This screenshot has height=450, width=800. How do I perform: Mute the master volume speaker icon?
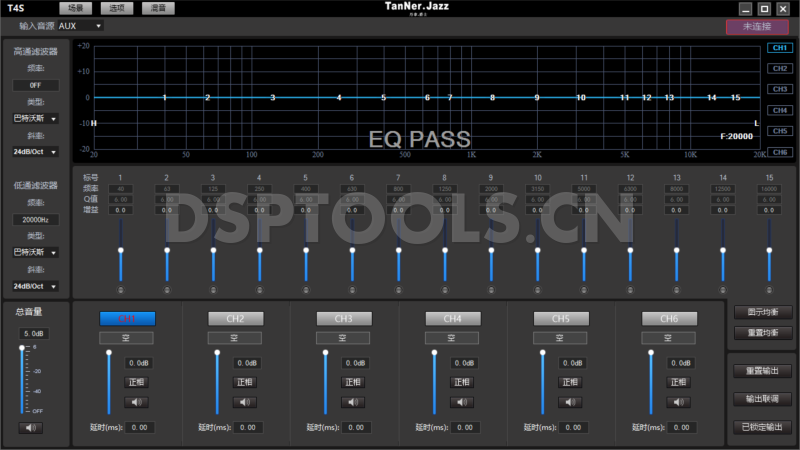tap(31, 428)
